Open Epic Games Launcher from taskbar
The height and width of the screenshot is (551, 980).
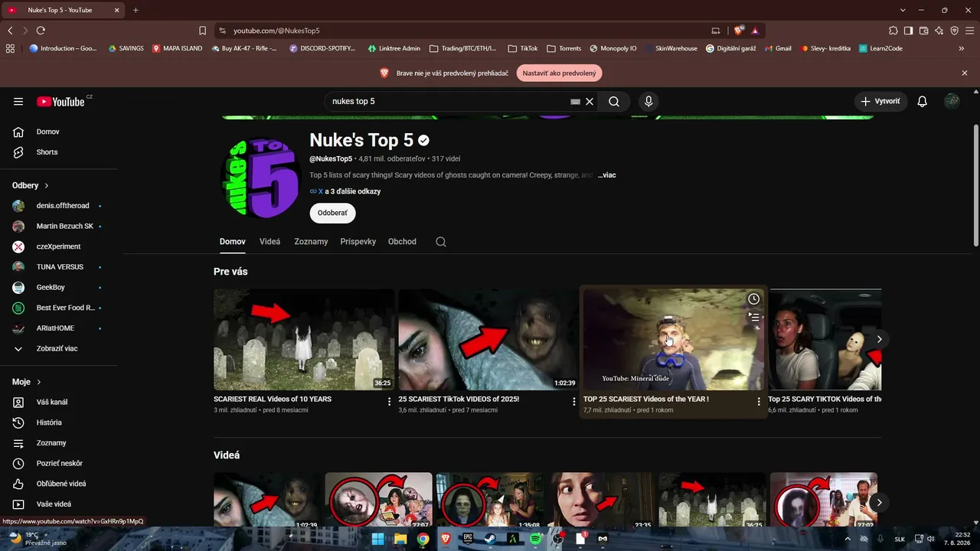(468, 539)
